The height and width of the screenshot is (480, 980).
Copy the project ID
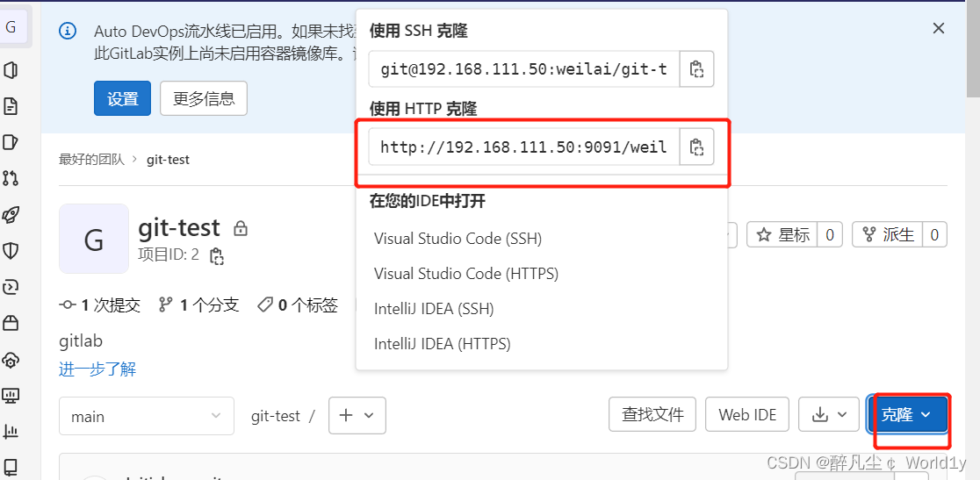point(216,255)
